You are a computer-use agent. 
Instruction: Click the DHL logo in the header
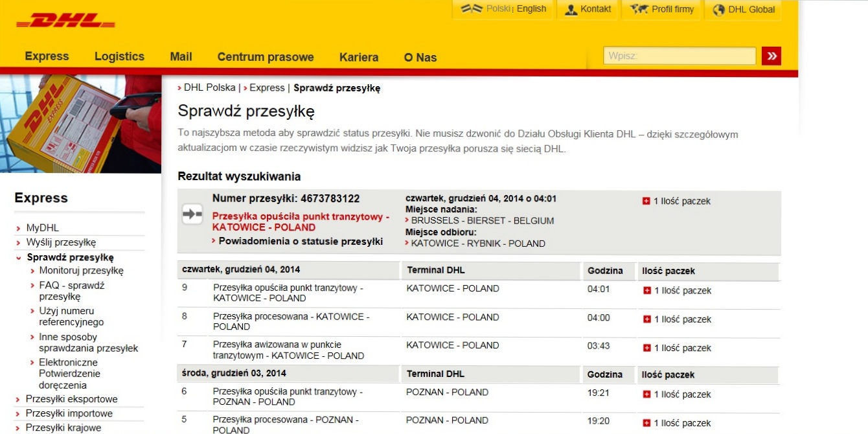pyautogui.click(x=65, y=21)
